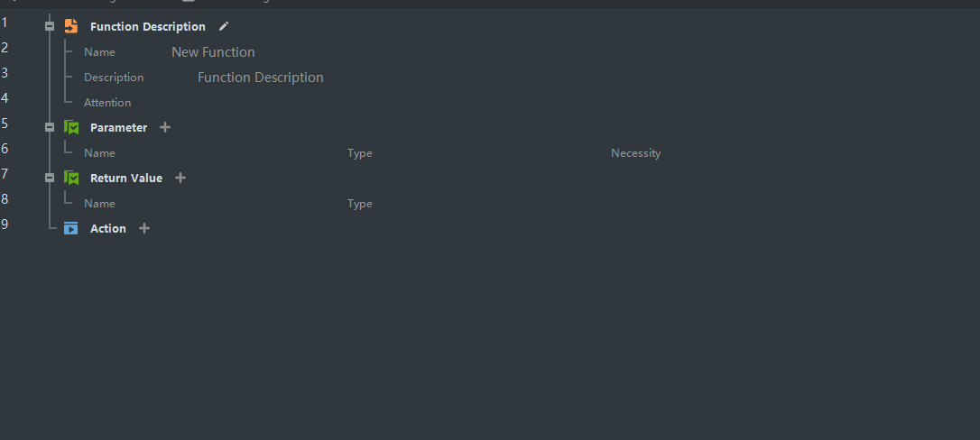
Task: Select the Action header label
Action: [108, 228]
